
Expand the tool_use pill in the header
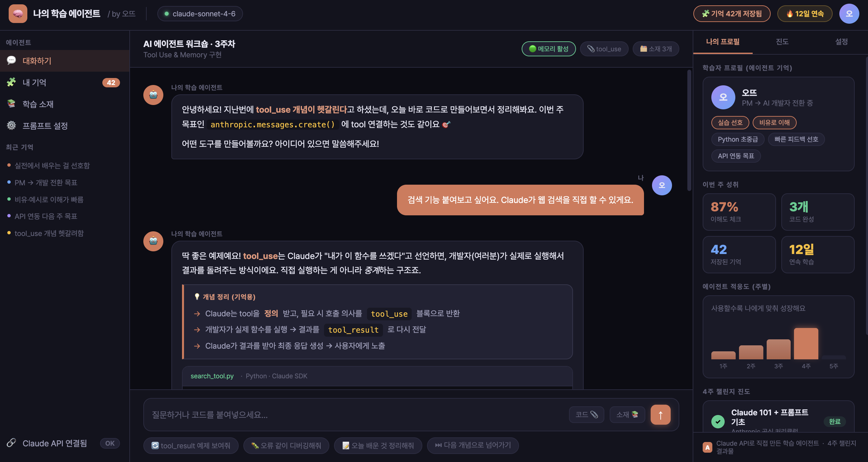click(x=604, y=49)
